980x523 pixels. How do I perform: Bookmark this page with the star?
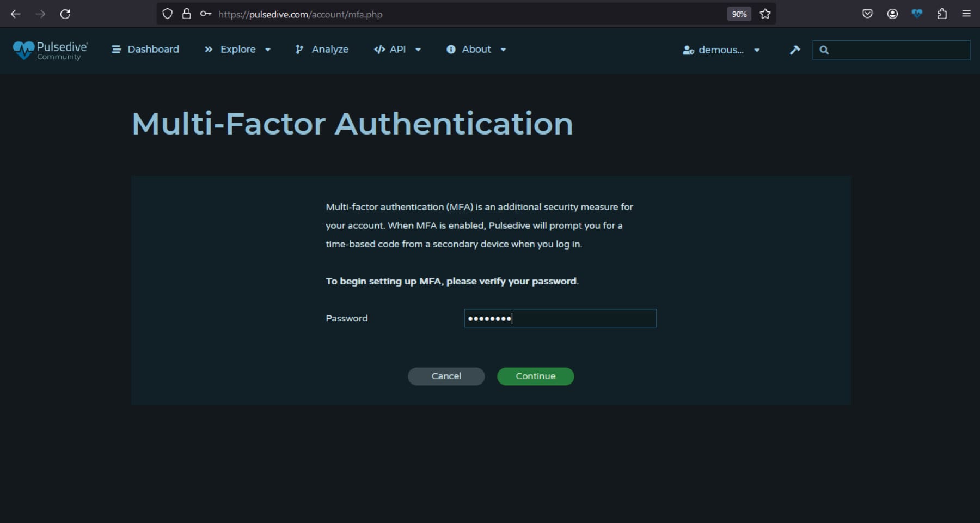coord(765,14)
